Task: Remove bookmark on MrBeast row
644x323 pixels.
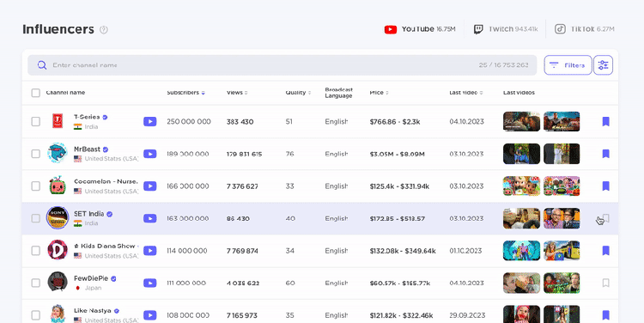Action: [x=606, y=154]
